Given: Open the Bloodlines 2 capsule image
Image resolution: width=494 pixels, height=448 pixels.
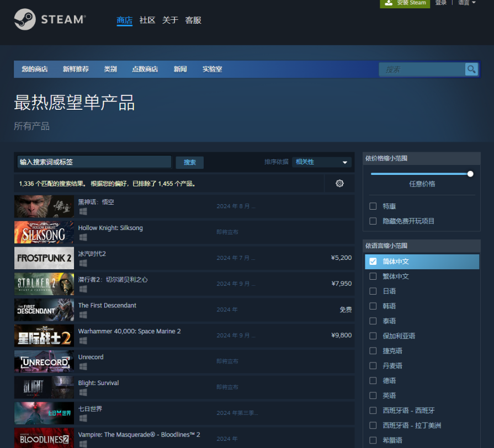Looking at the screenshot, I should click(x=44, y=438).
